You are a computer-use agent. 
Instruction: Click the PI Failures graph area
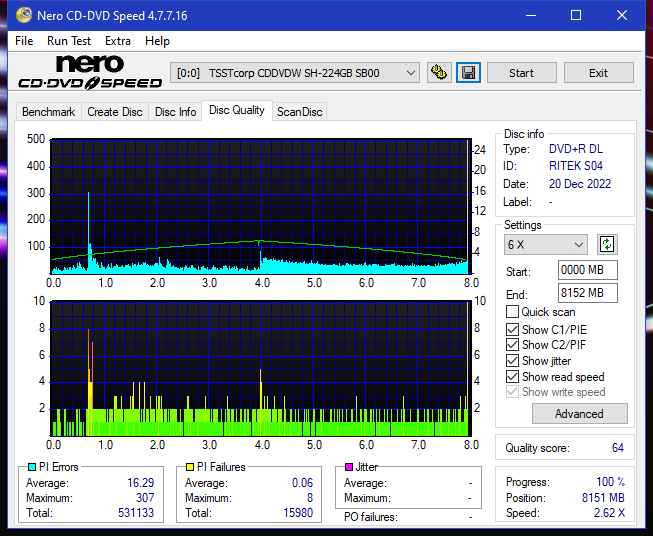[x=261, y=369]
